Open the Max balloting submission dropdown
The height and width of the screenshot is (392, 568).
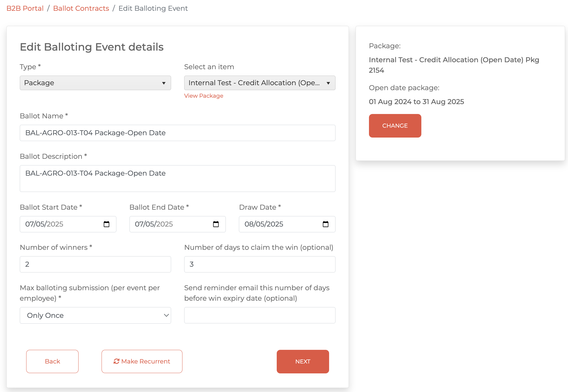95,316
